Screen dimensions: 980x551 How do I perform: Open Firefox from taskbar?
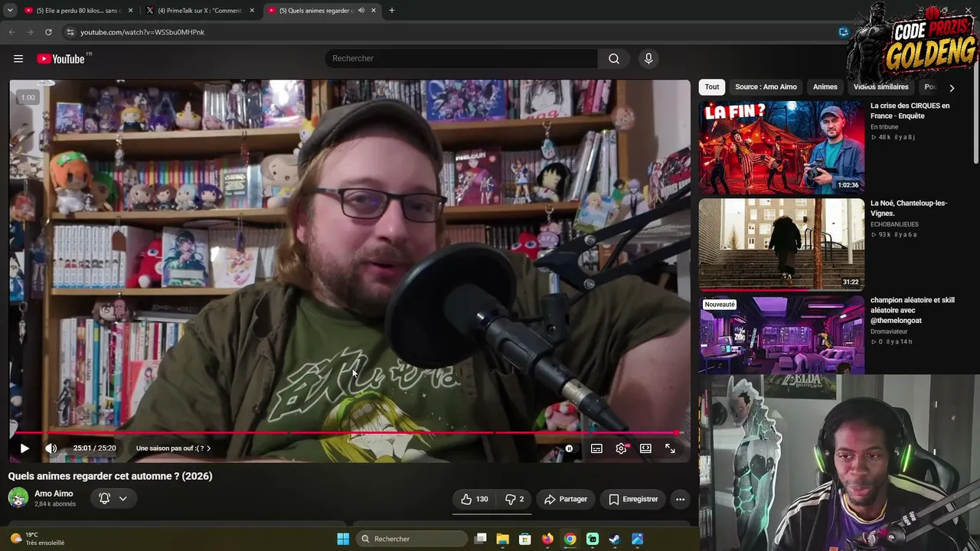(547, 539)
